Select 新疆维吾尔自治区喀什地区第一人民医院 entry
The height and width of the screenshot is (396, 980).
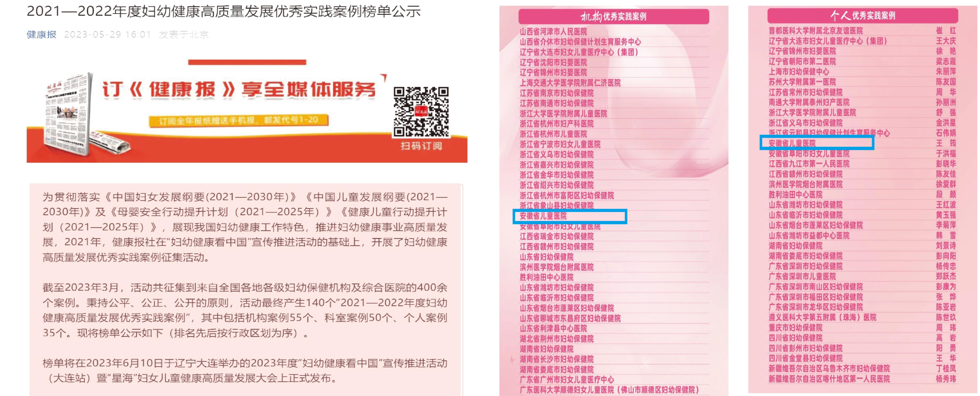tap(829, 379)
